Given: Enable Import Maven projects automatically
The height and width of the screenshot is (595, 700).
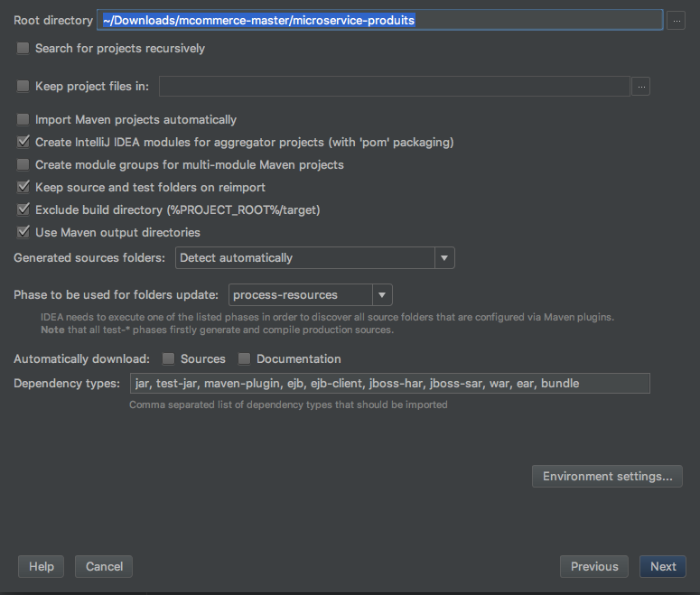Looking at the screenshot, I should (x=23, y=120).
